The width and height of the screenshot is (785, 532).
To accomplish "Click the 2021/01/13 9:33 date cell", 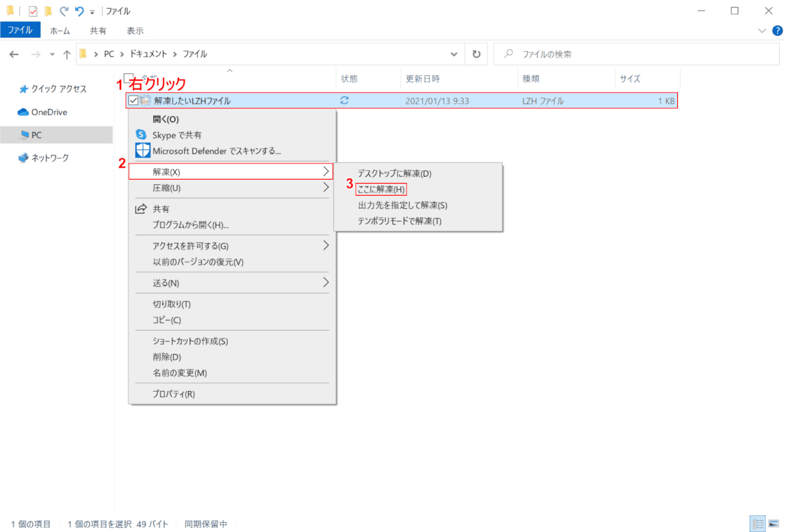I will tap(437, 101).
